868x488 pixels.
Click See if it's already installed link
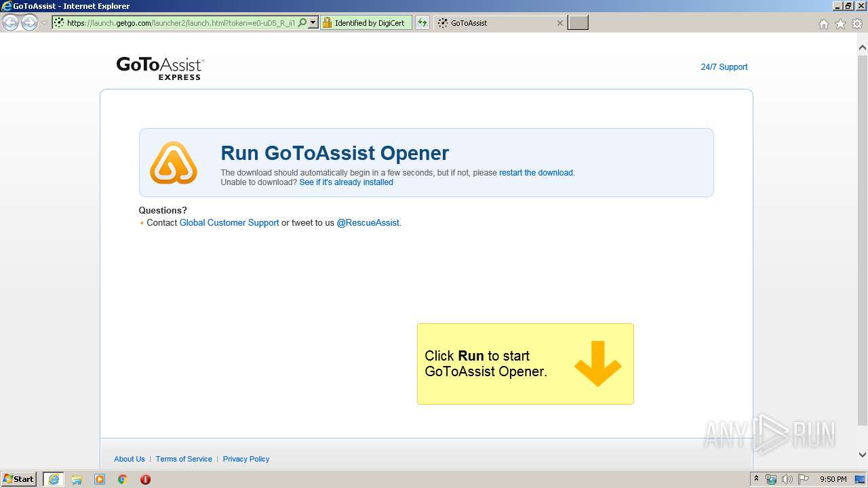pos(346,182)
